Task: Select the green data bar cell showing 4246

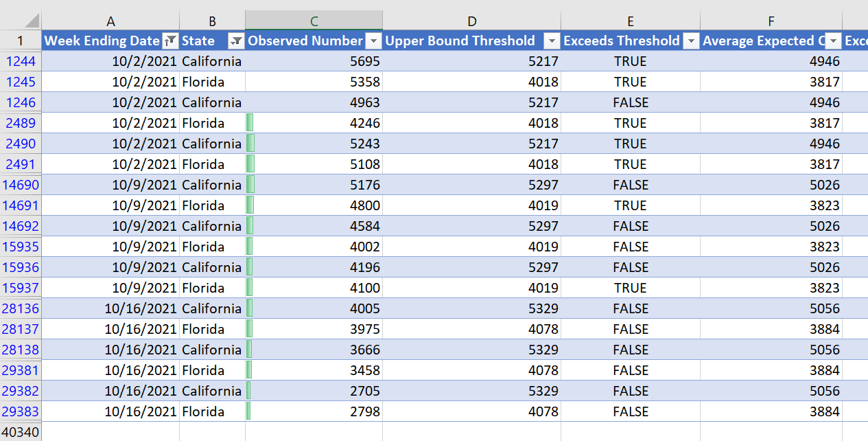Action: point(314,123)
